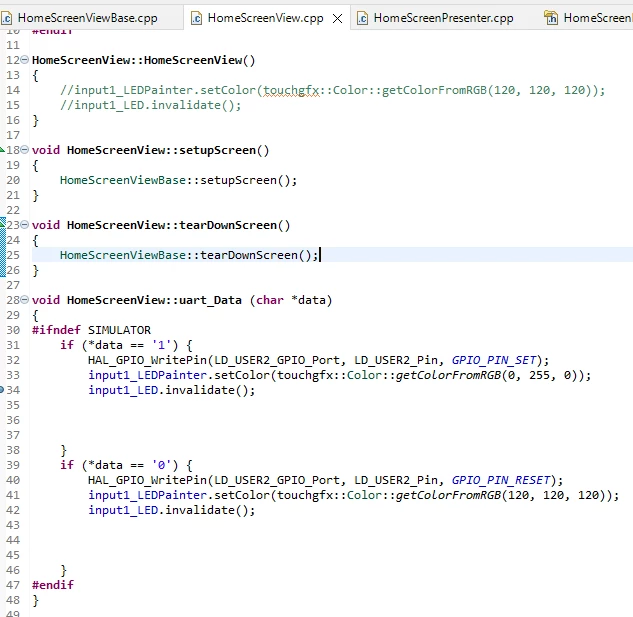The image size is (633, 617).
Task: Click the HomeScreenPresenter.cpp file icon
Action: 363,18
